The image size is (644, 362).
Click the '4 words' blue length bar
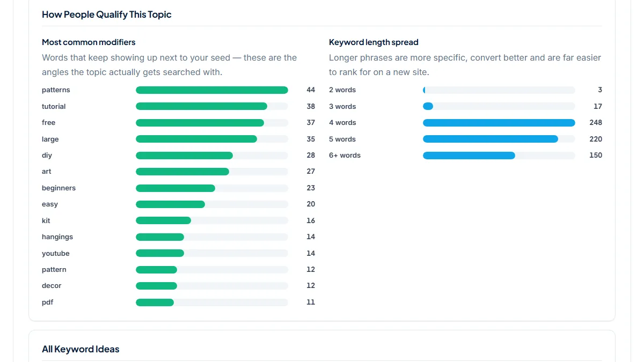point(499,123)
